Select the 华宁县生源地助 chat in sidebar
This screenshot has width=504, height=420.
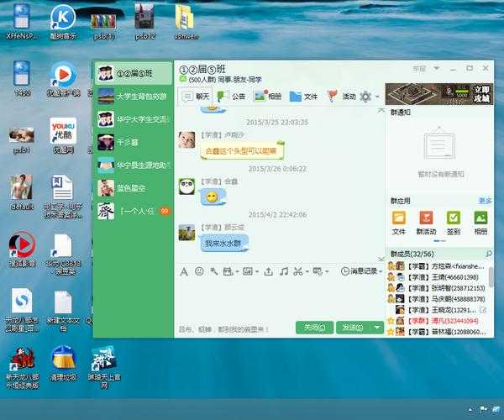pyautogui.click(x=133, y=165)
